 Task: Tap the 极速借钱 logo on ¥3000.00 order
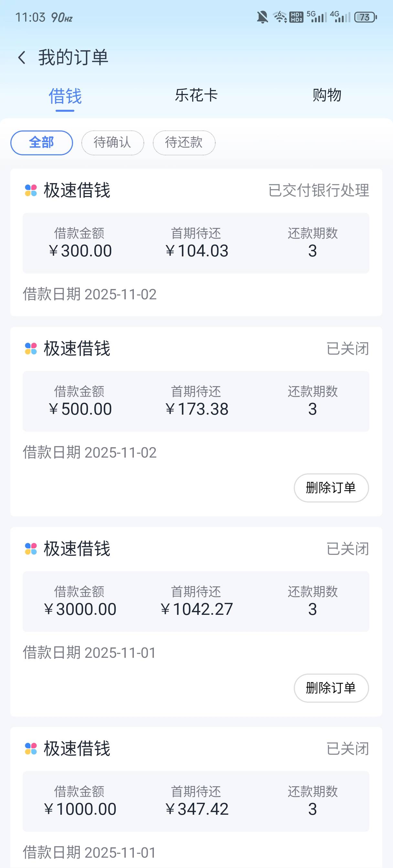coord(31,549)
